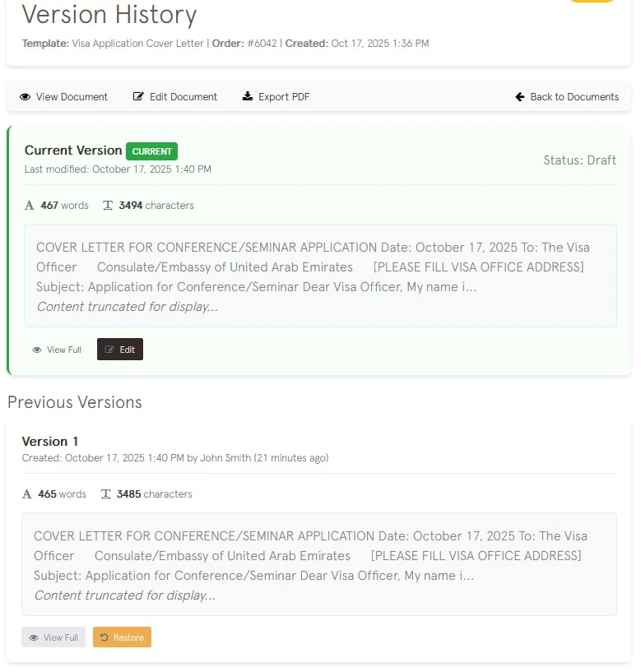Click the green CURRENT badge

[x=152, y=151]
